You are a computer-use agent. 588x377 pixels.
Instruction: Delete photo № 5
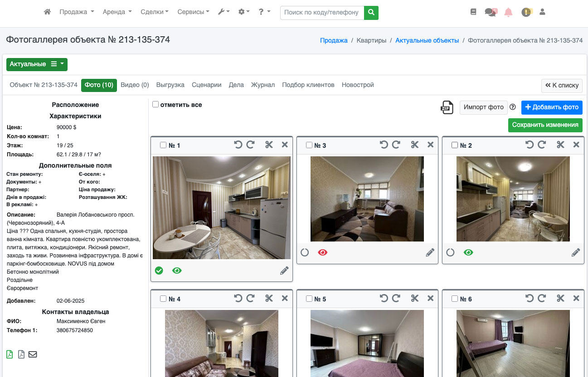tap(431, 298)
